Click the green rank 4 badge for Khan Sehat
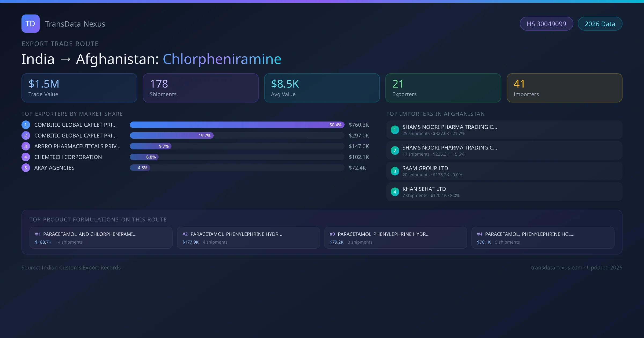This screenshot has height=338, width=644. point(395,192)
